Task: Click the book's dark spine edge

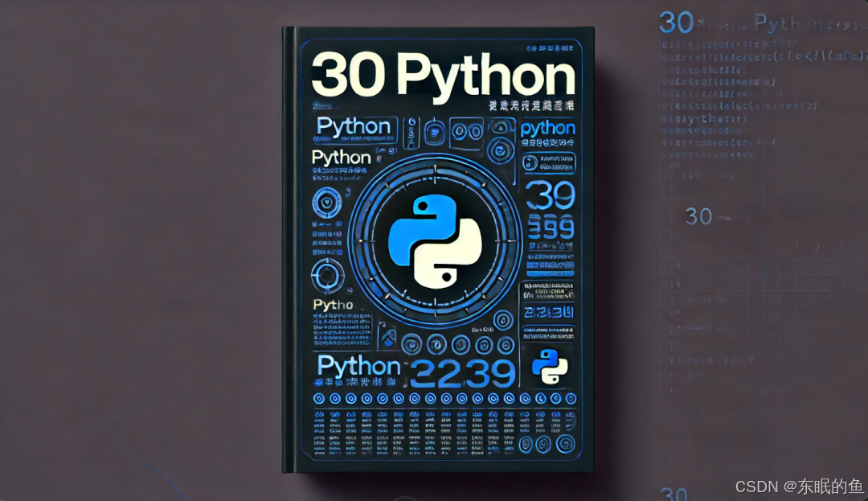Action: [287, 249]
